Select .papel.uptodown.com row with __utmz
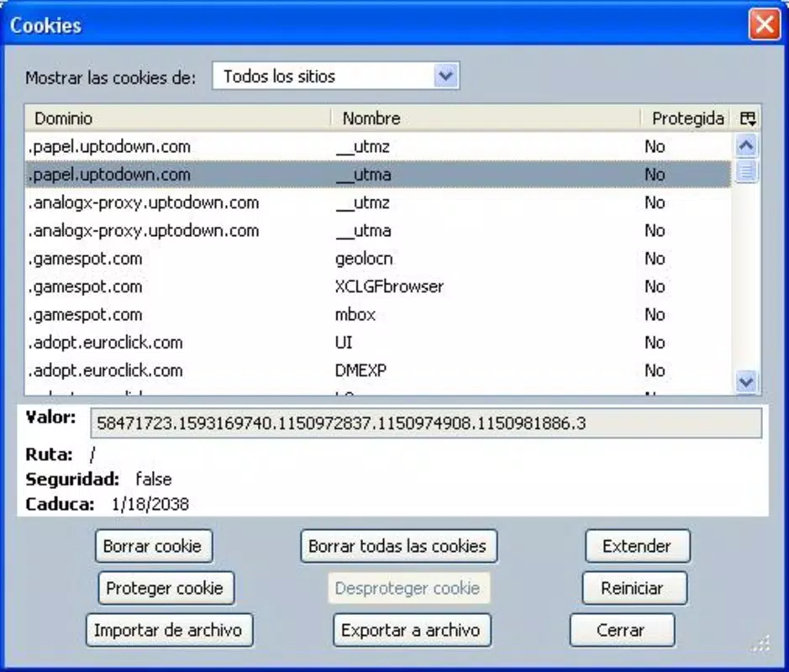This screenshot has width=789, height=672. tap(378, 147)
